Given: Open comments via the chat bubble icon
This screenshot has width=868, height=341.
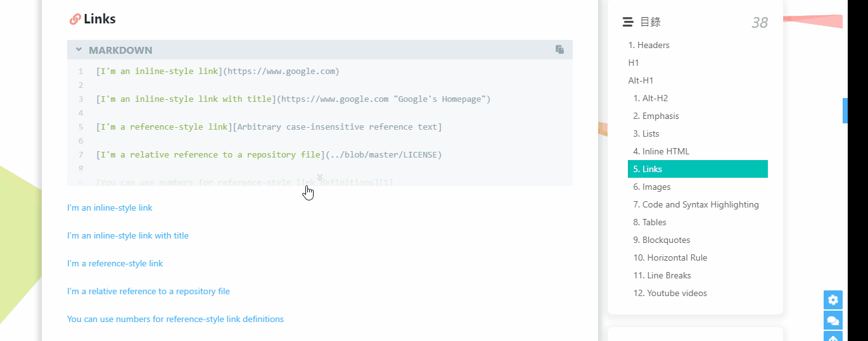Looking at the screenshot, I should 833,320.
